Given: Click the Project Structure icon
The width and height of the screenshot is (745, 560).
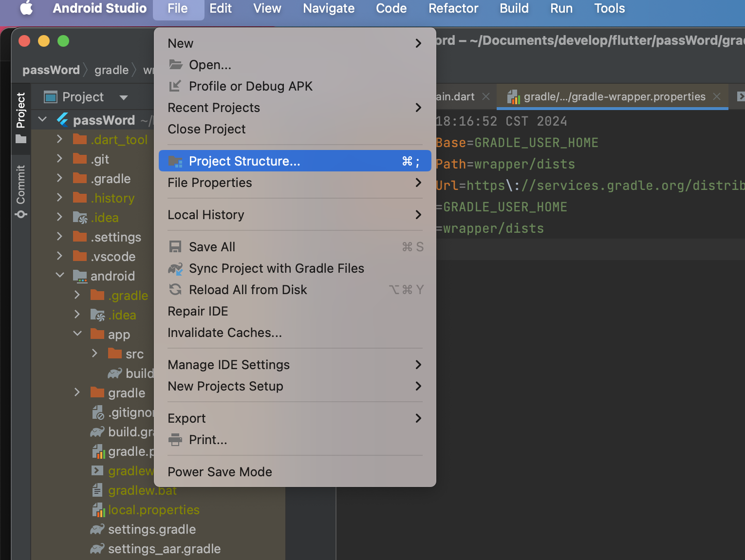Looking at the screenshot, I should point(175,161).
